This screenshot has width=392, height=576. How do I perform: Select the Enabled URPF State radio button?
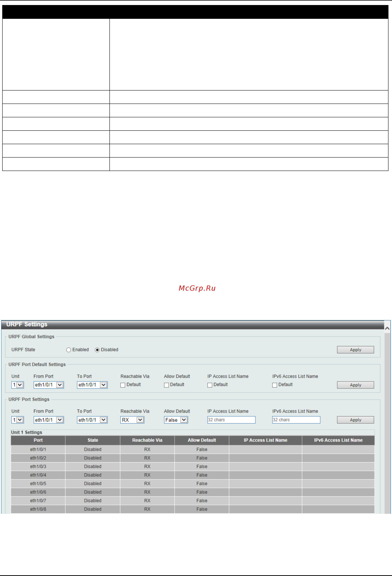tap(69, 350)
